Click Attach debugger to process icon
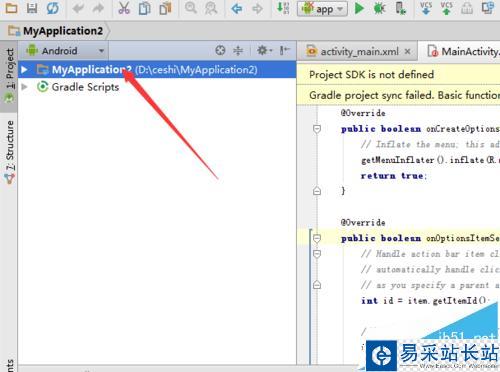This screenshot has width=500, height=372. click(x=400, y=8)
